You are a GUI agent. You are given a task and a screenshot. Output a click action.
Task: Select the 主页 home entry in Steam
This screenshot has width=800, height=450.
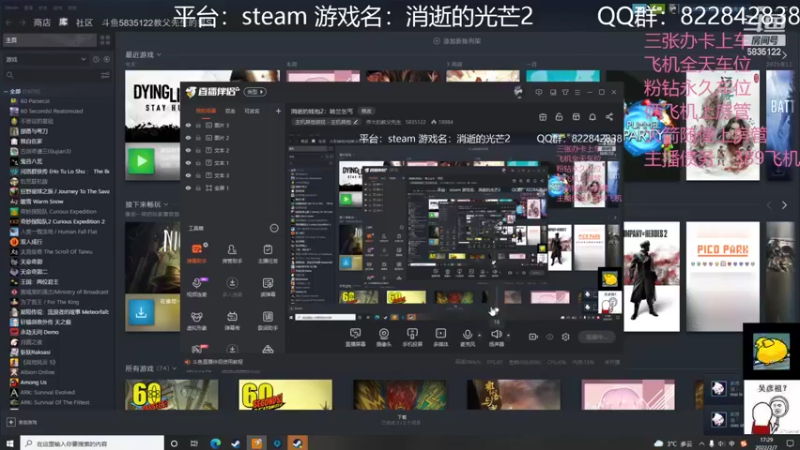(49, 40)
